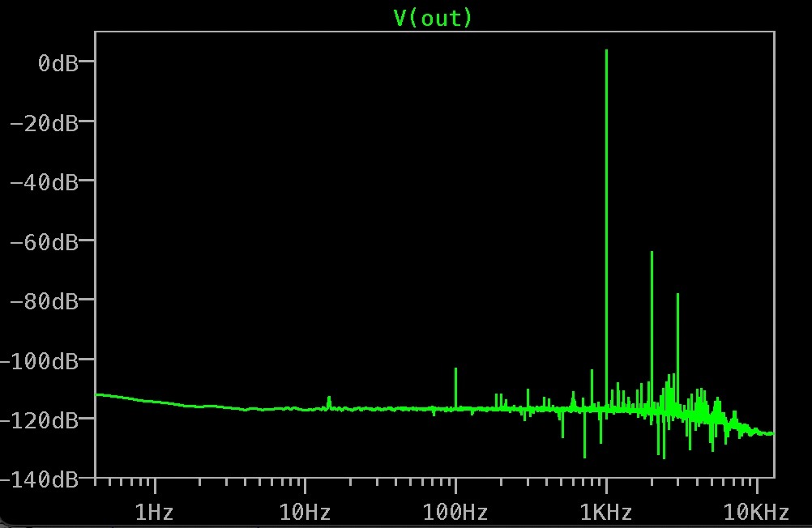This screenshot has width=812, height=528.
Task: Click the -140dB axis label
Action: coord(40,480)
